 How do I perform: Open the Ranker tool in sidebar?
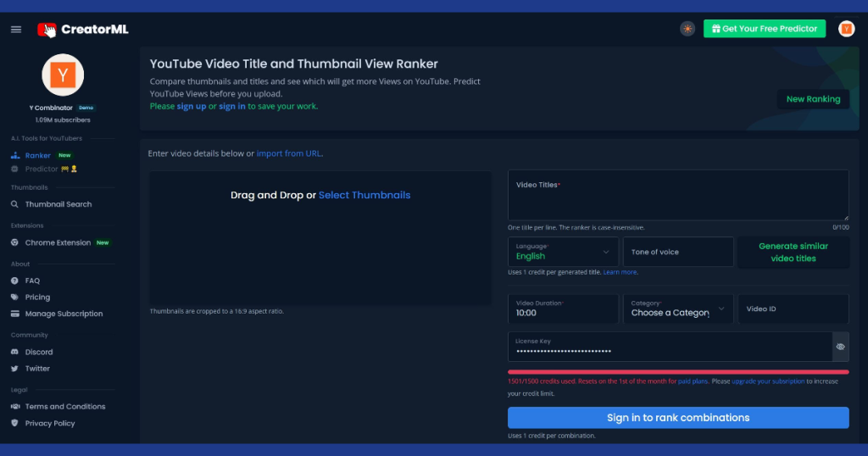coord(37,155)
